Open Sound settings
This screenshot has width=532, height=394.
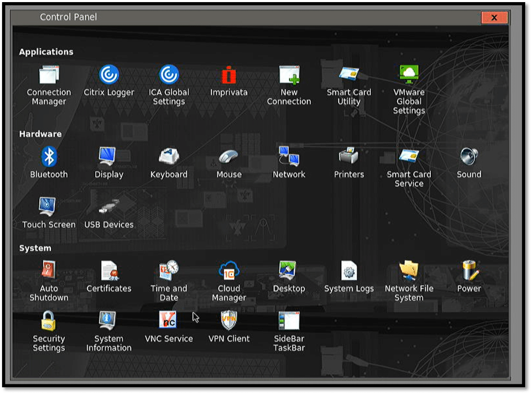(469, 163)
